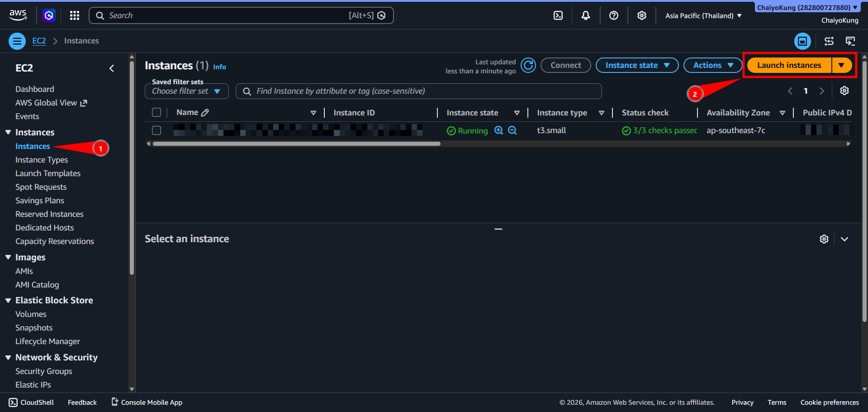Open Console Mobile App link
Viewport: 868px width, 412px height.
147,402
